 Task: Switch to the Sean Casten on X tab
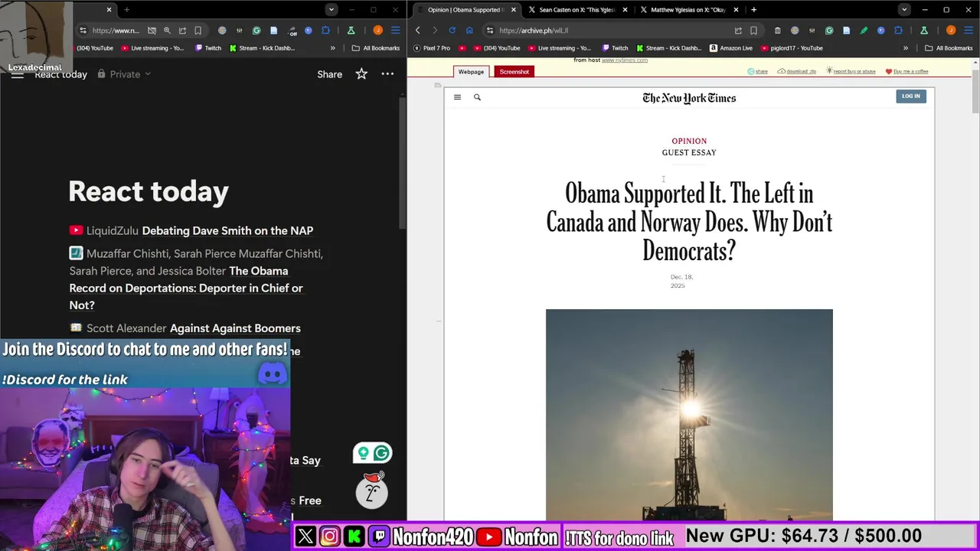coord(577,10)
